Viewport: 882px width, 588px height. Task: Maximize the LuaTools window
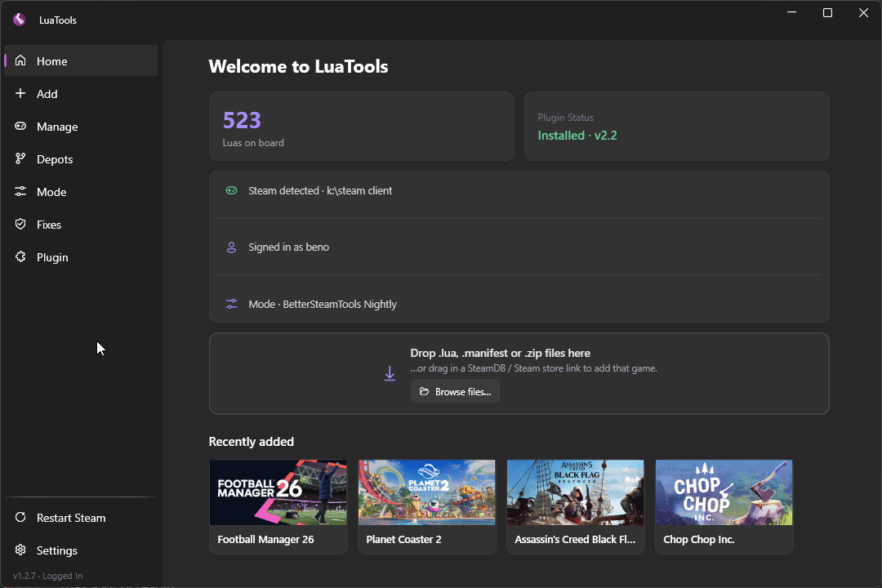(x=827, y=12)
